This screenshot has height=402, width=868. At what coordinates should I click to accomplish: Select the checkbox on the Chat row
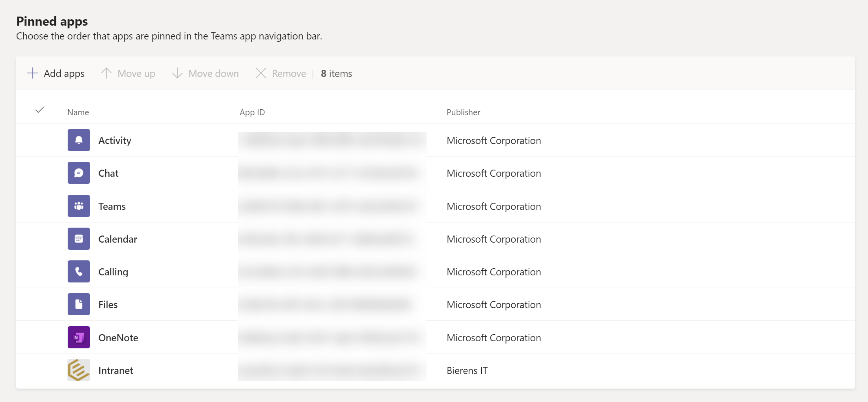pos(39,173)
